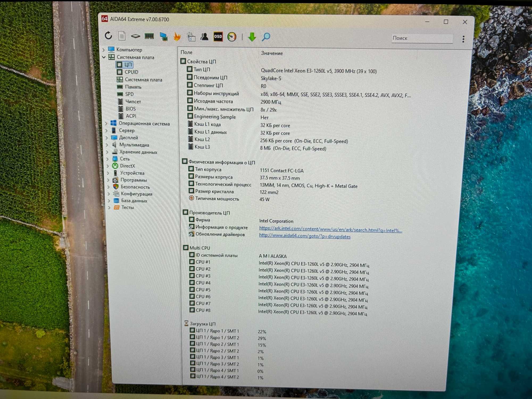The image size is (532, 399).
Task: Expand the Дисплей tree node
Action: (x=107, y=138)
